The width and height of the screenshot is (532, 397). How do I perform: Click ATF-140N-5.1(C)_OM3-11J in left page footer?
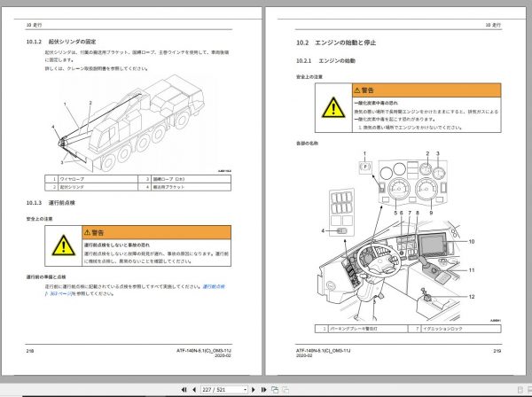[x=204, y=351]
